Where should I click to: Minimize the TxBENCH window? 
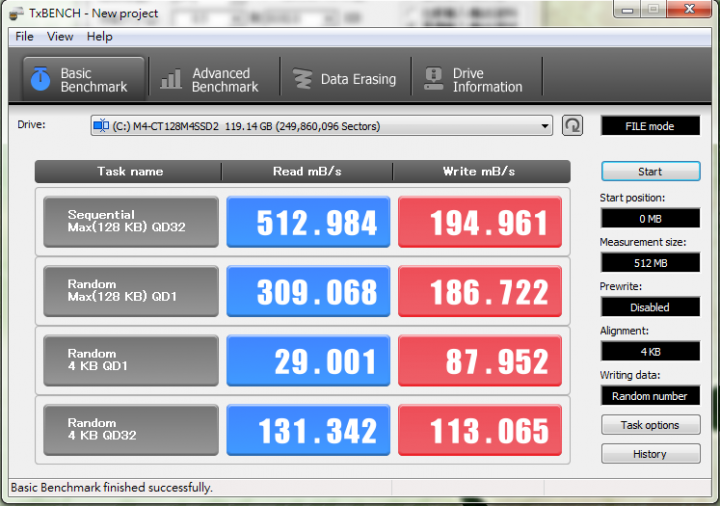pyautogui.click(x=627, y=9)
